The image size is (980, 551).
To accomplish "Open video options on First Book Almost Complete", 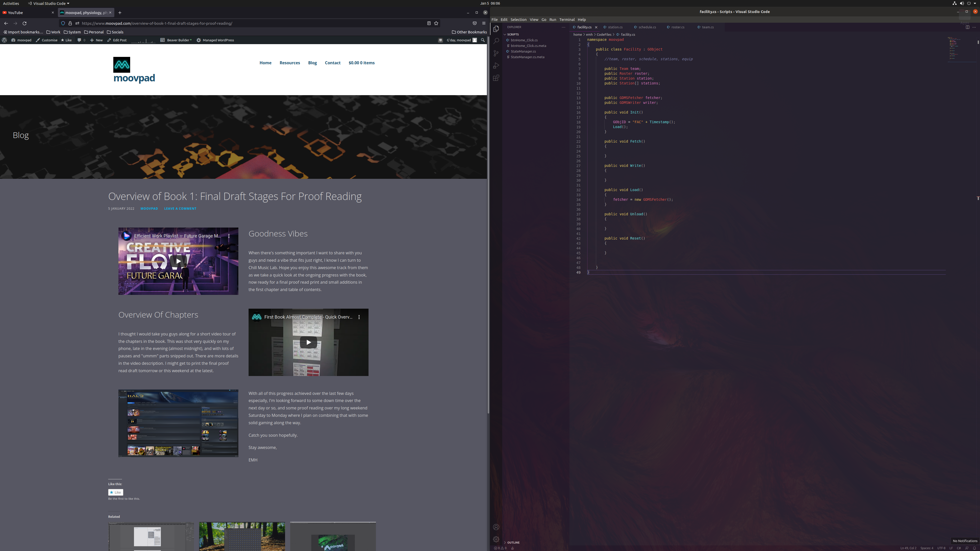I will click(x=359, y=317).
